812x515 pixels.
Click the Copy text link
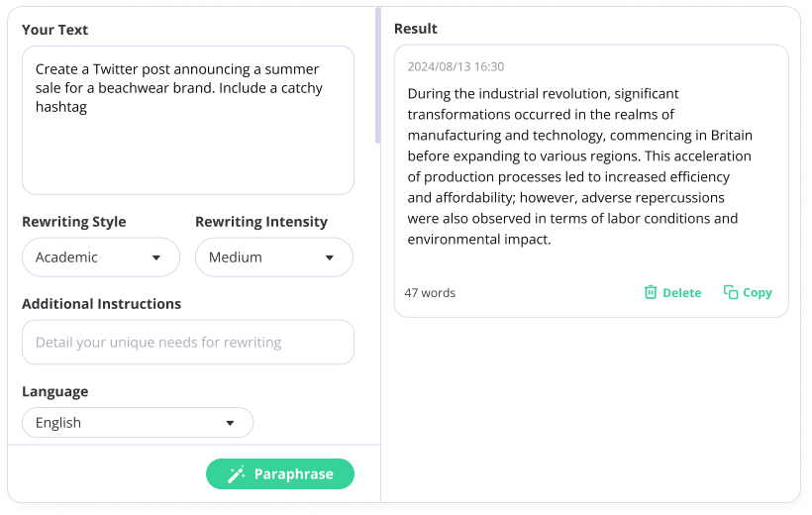coord(758,293)
